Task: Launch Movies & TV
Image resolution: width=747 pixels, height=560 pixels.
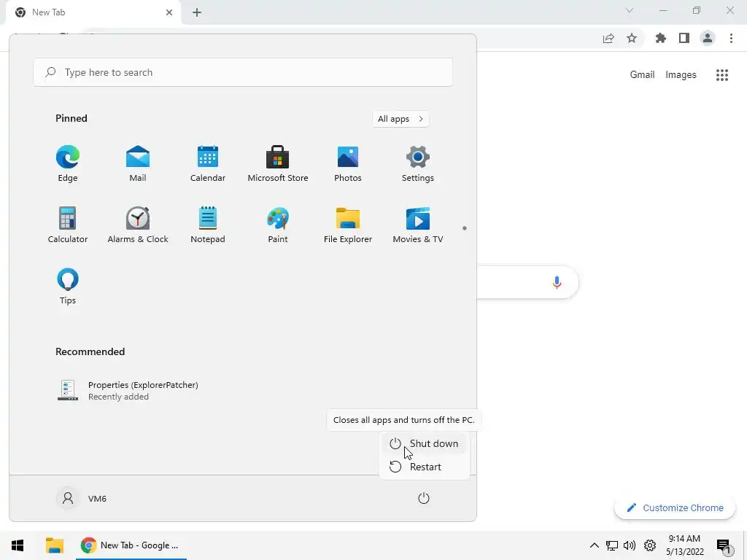Action: 418,225
